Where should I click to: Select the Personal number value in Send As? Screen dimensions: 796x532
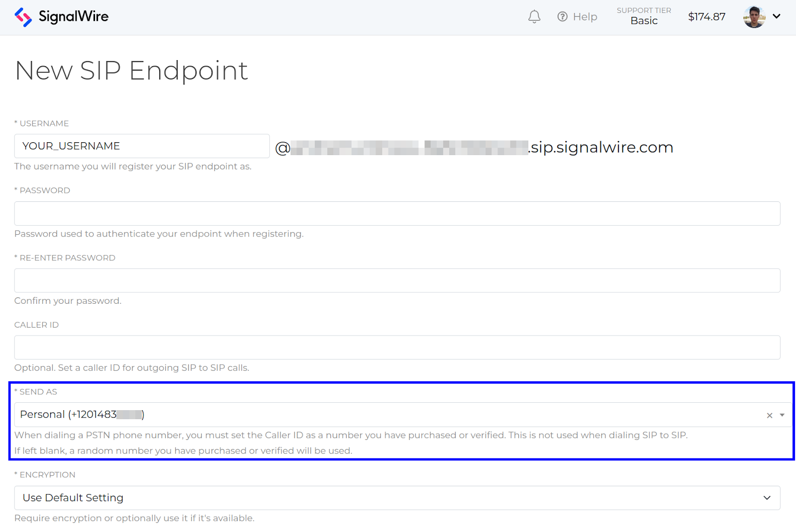coord(82,415)
